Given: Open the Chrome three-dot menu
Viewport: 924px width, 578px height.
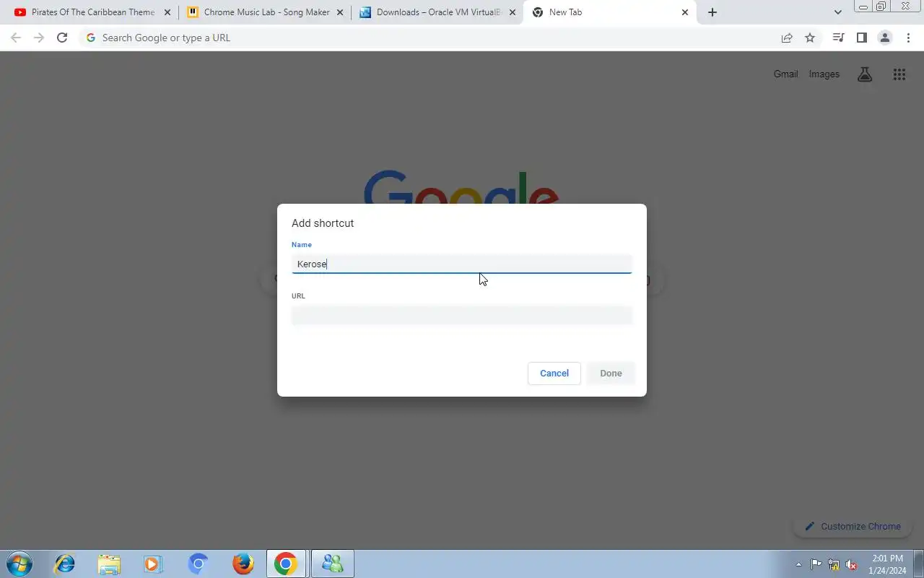Looking at the screenshot, I should tap(908, 38).
